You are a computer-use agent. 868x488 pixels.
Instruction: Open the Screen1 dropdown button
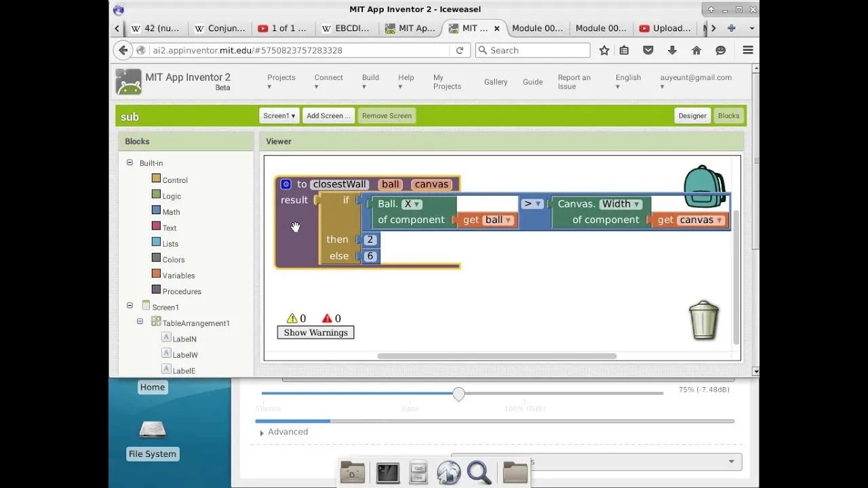[279, 116]
